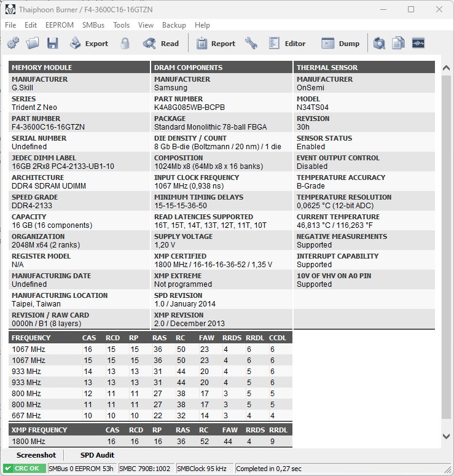Click the vertical scrollbar thumb
Image resolution: width=454 pixels, height=476 pixels.
tap(446, 247)
